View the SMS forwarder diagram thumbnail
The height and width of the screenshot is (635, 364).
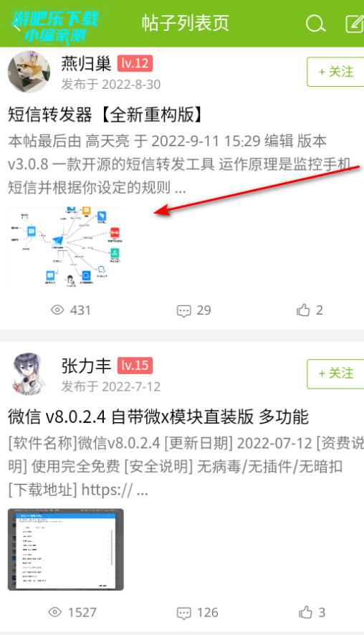[x=65, y=247]
